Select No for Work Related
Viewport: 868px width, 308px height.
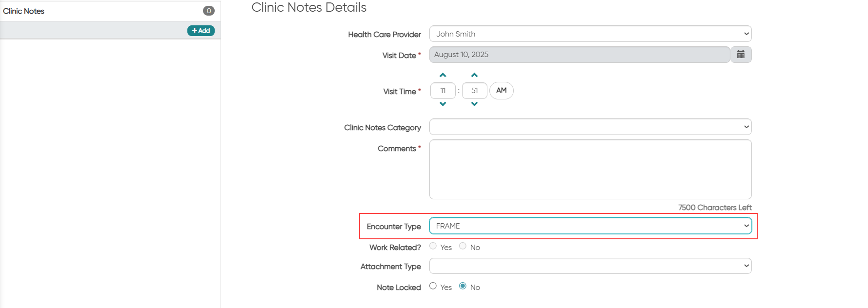coord(463,246)
